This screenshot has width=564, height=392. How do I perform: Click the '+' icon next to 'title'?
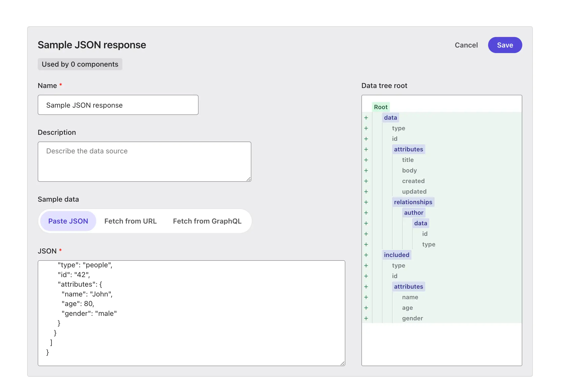tap(367, 160)
